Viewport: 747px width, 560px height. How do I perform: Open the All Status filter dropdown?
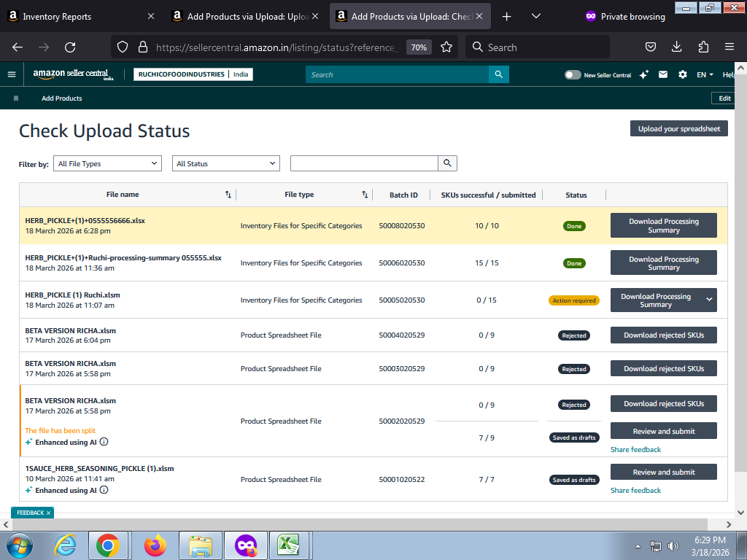(226, 163)
